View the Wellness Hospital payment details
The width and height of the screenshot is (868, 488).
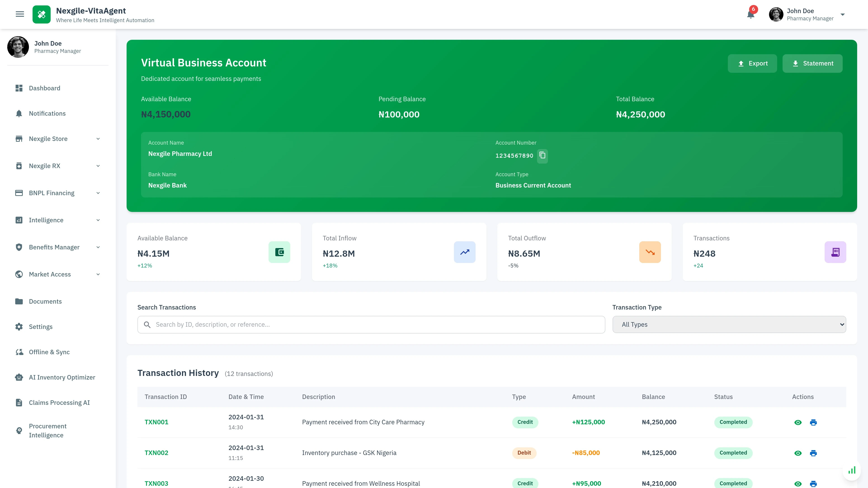click(x=798, y=484)
